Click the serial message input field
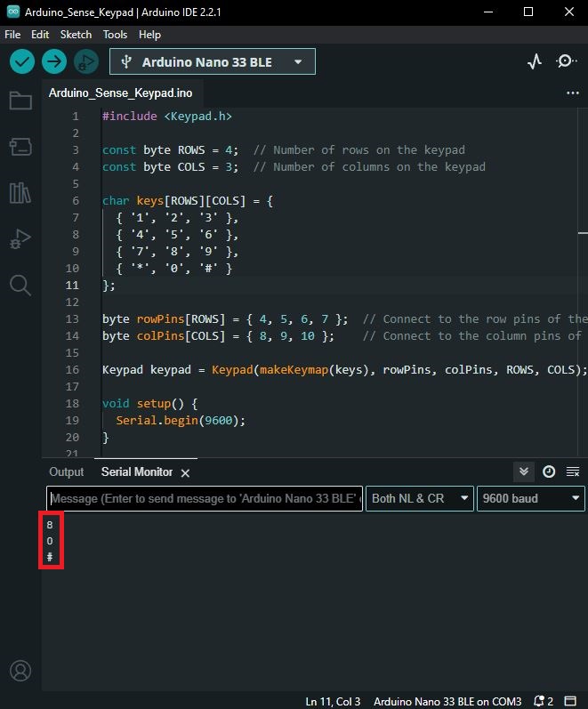 click(x=205, y=498)
